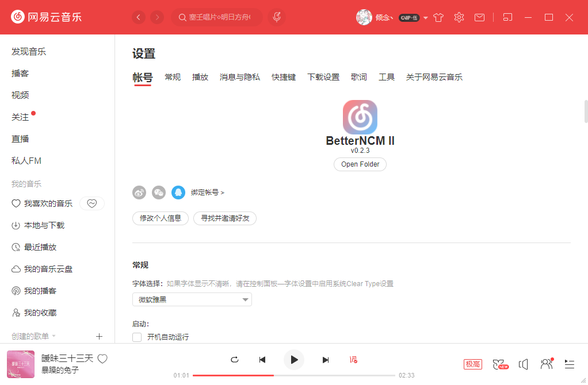588x385 pixels.
Task: Select the 帐号 settings tab
Action: click(143, 78)
